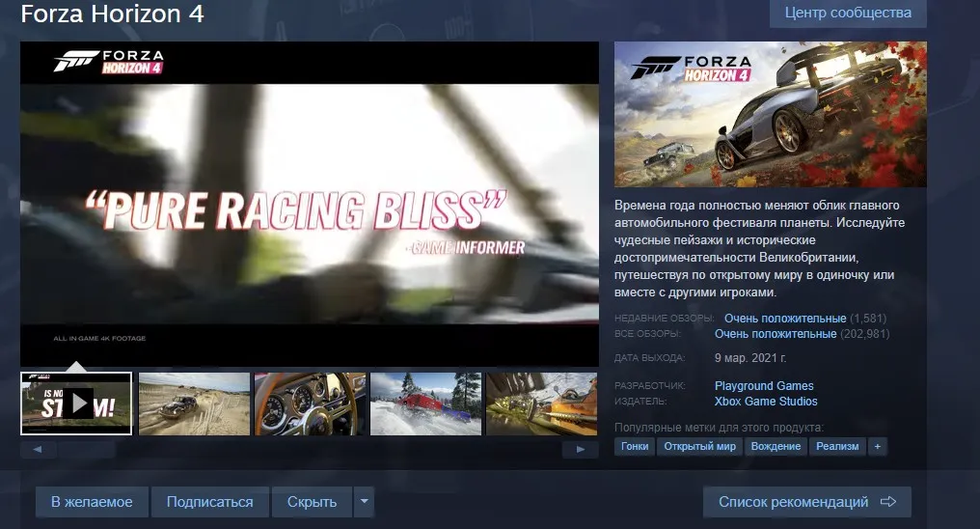
Task: Click the main trailer video player
Action: pyautogui.click(x=310, y=204)
